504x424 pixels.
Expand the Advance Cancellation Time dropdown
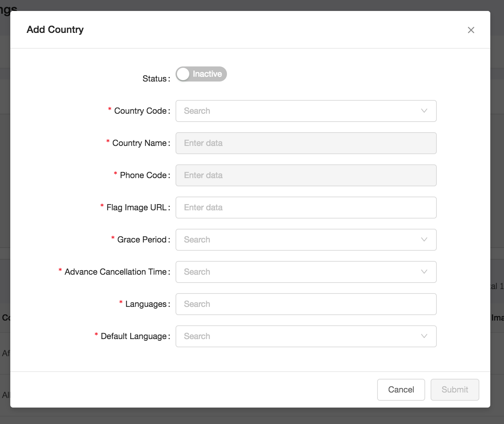point(306,272)
